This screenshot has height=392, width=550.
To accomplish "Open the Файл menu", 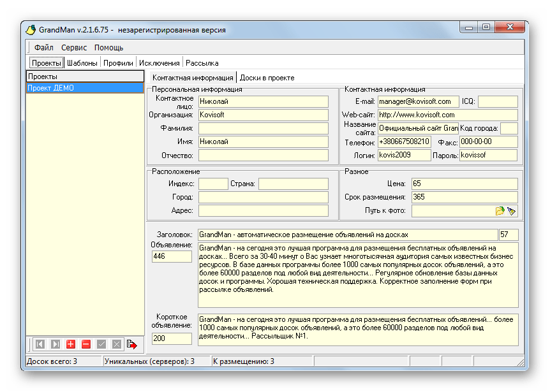I will (x=44, y=48).
